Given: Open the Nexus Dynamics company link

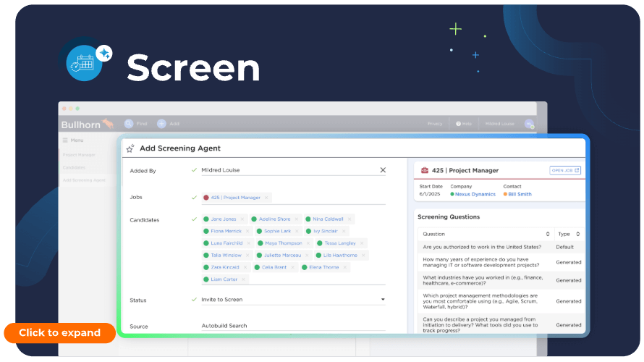Looking at the screenshot, I should click(x=474, y=194).
